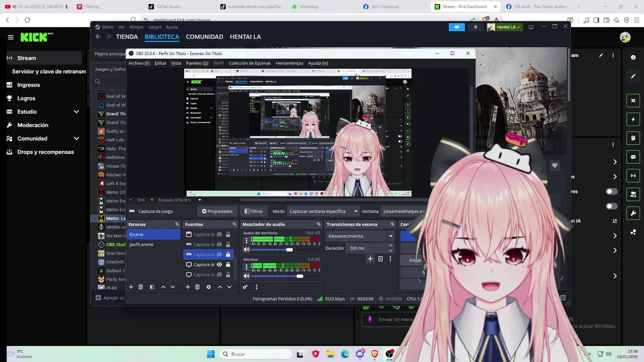Add a scene transition with plus icon
This screenshot has height=362, width=644.
point(370,259)
